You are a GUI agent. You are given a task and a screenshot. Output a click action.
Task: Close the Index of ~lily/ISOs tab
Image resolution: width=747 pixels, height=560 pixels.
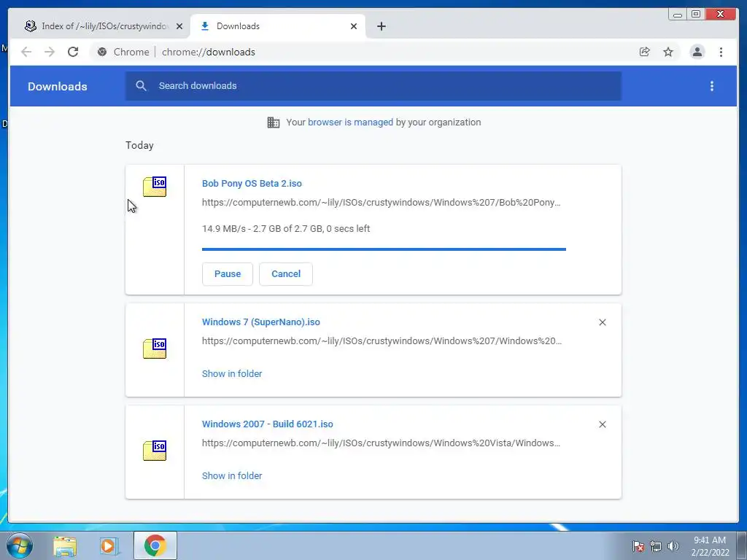(179, 26)
